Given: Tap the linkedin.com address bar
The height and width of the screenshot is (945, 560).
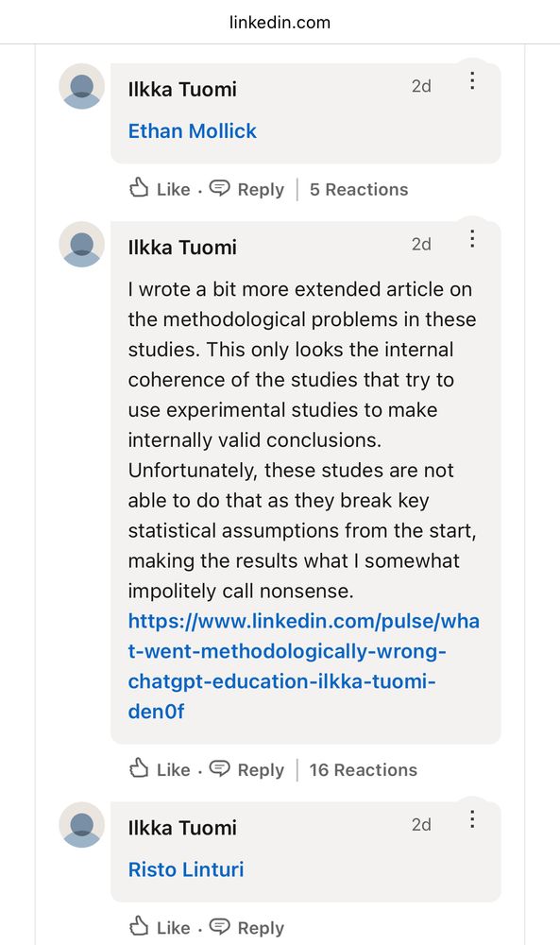Looking at the screenshot, I should pos(280,23).
